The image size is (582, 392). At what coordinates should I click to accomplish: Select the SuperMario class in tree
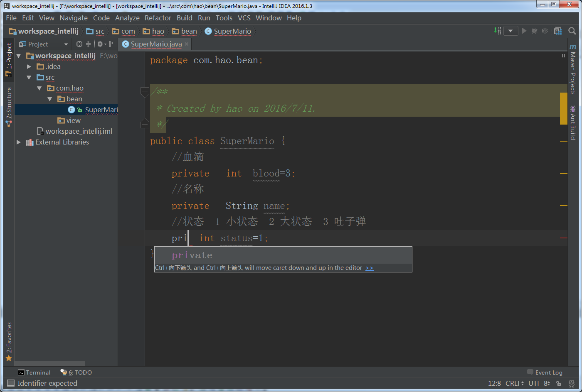(x=67, y=110)
